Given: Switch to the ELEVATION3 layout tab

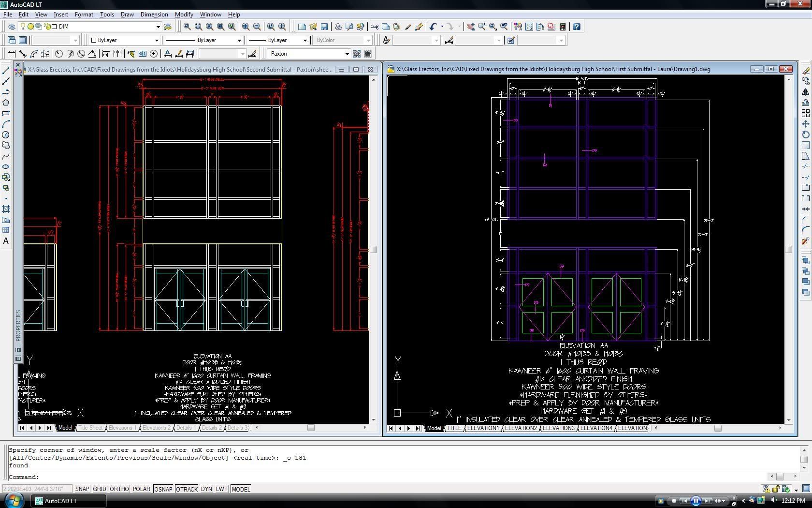Looking at the screenshot, I should (x=559, y=428).
